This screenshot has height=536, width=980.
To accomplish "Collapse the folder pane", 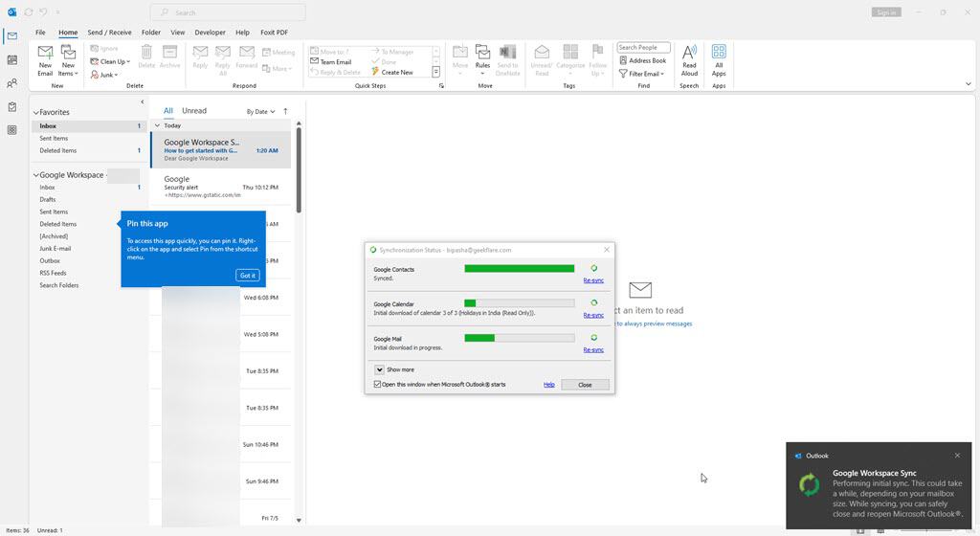I will 142,101.
